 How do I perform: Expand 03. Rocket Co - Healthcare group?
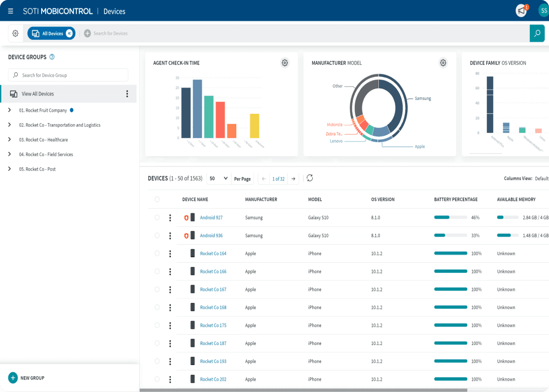9,139
